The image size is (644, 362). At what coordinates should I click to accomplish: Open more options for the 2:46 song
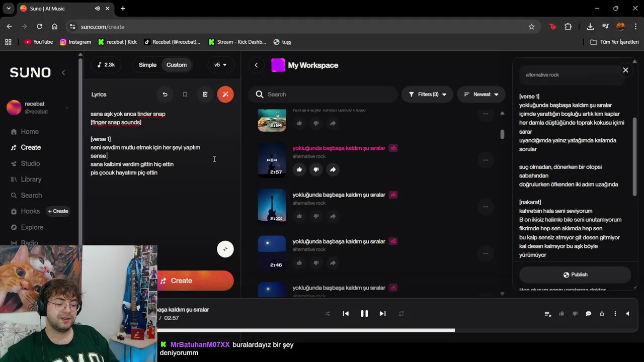(x=486, y=253)
